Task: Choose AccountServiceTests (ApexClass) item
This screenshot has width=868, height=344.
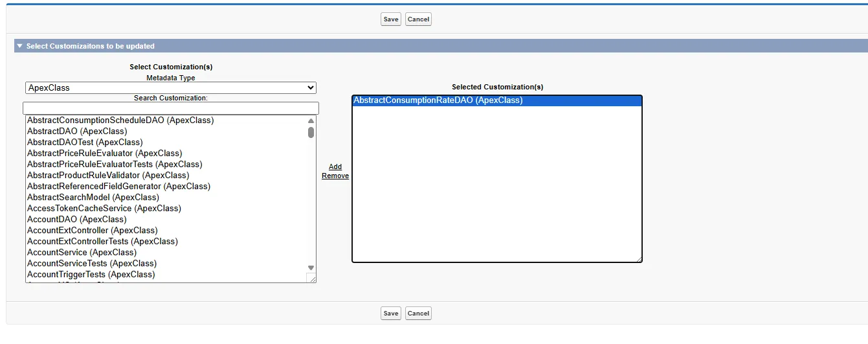Action: 91,263
